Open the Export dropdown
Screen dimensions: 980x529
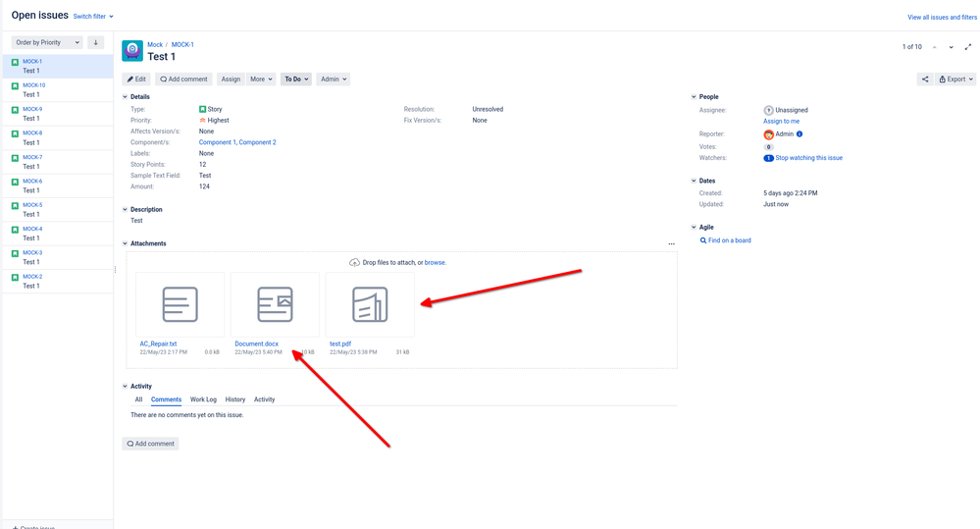pos(956,79)
